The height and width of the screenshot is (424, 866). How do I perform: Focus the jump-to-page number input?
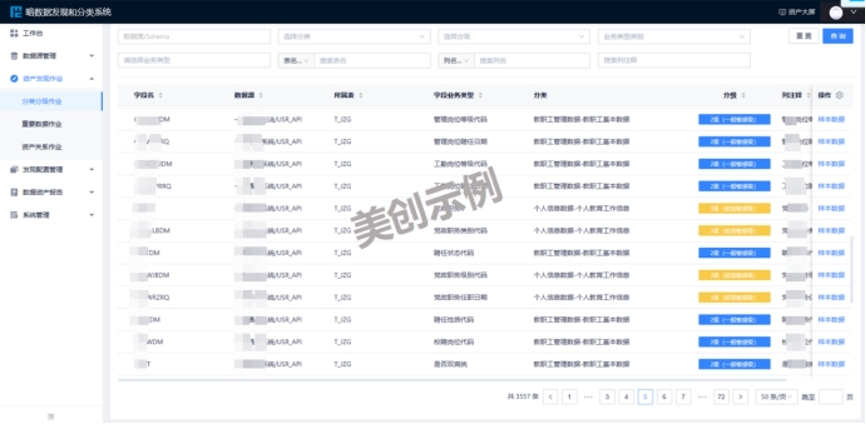[x=831, y=396]
